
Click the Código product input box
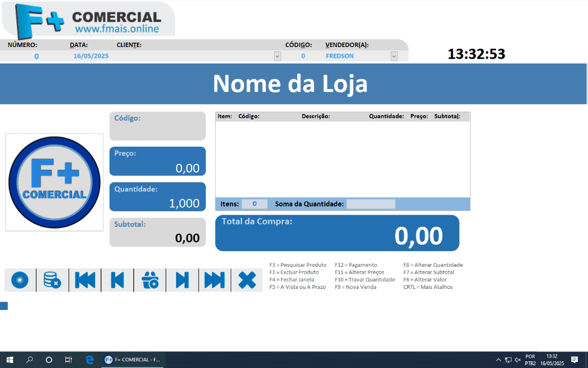click(158, 127)
